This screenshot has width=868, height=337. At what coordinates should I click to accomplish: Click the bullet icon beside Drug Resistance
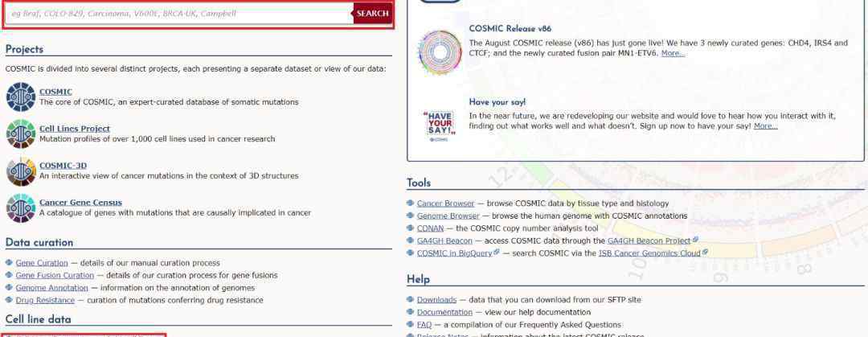10,300
